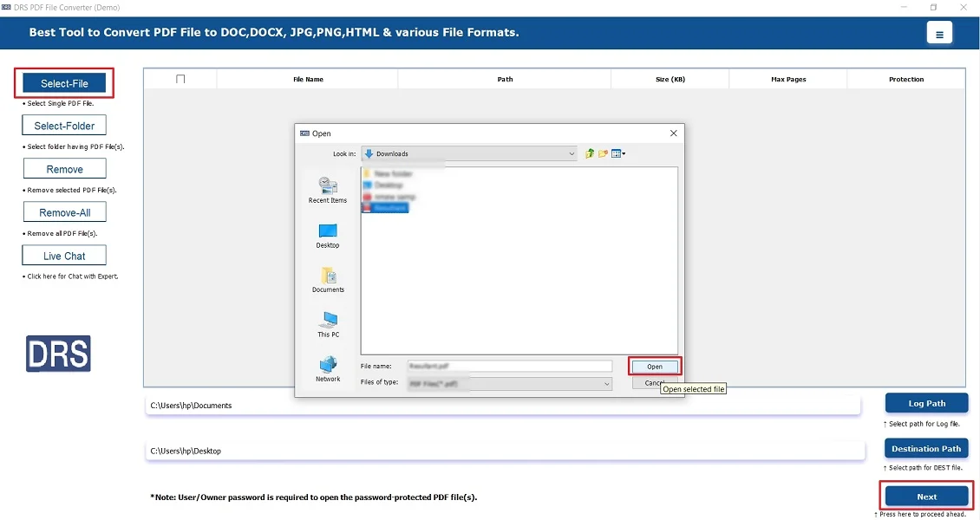
Task: Select This PC in dialog sidebar
Action: pyautogui.click(x=328, y=324)
